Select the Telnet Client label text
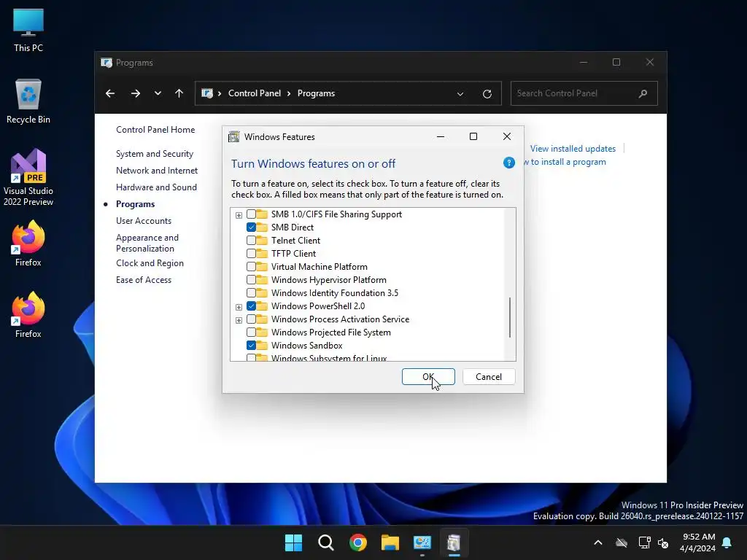Viewport: 747px width, 560px height. click(x=295, y=241)
